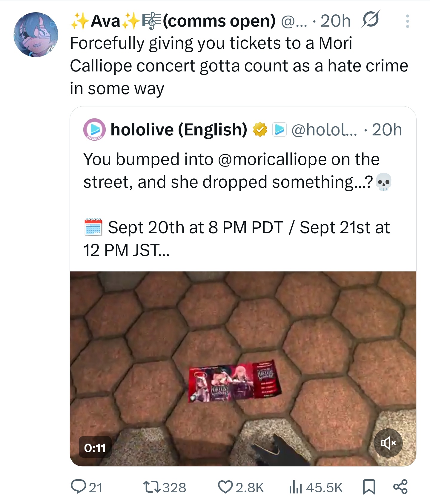Open replies via the comment bubble icon
Image resolution: width=430 pixels, height=504 pixels.
78,487
